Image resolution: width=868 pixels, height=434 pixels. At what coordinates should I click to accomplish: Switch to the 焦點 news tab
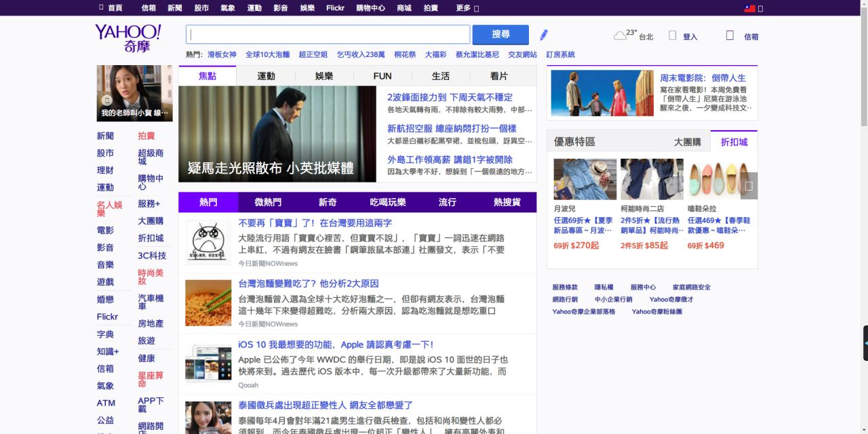tap(208, 76)
